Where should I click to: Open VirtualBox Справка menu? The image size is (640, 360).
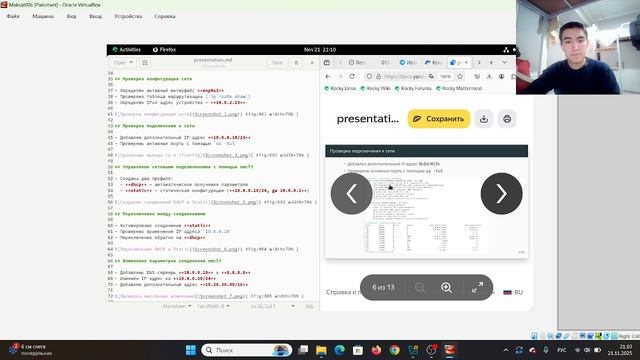pyautogui.click(x=165, y=16)
